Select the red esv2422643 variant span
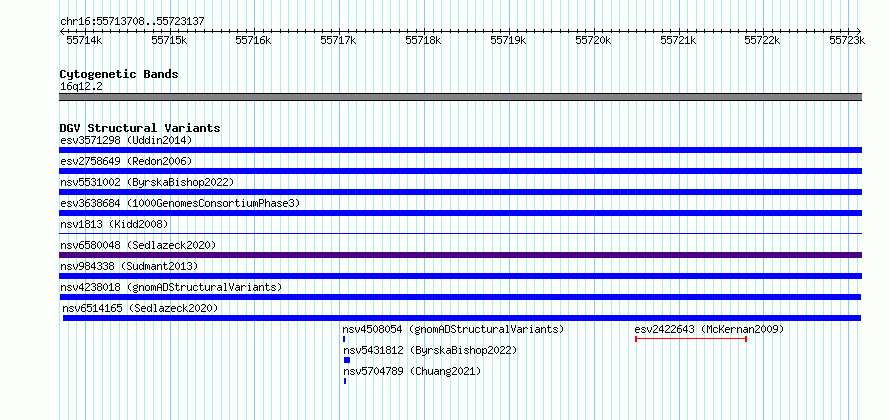This screenshot has width=890, height=420. 691,339
